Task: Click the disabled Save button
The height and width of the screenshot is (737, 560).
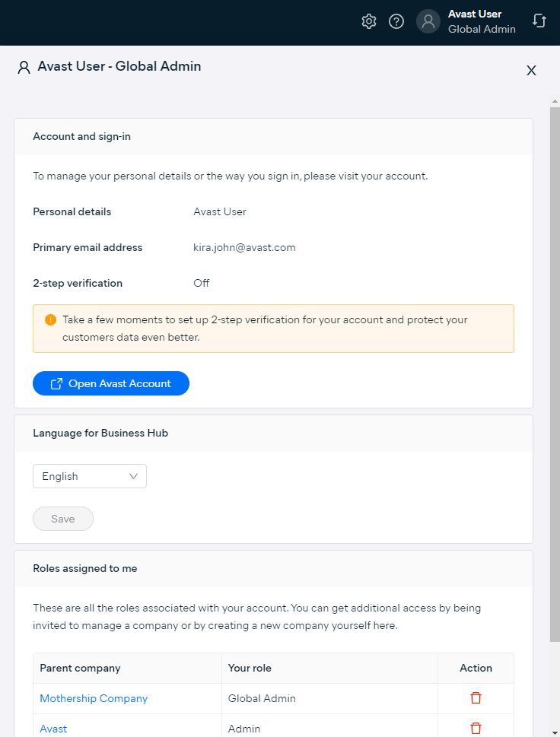Action: [63, 519]
